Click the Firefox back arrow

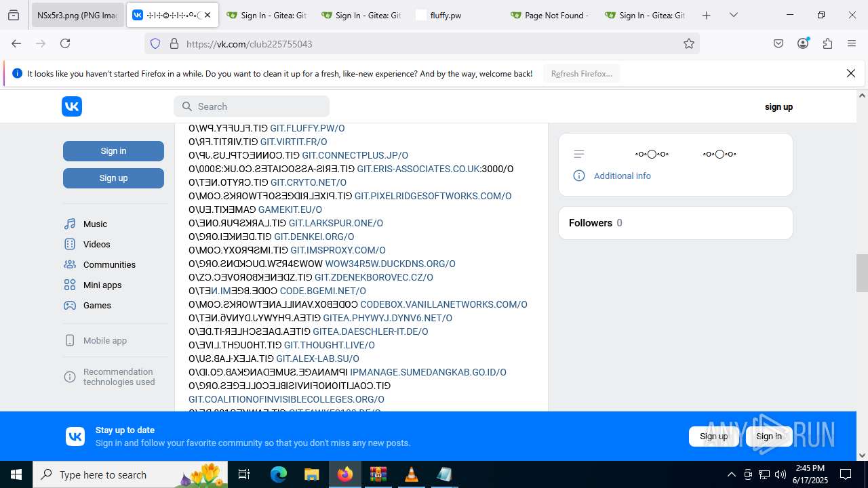click(16, 43)
